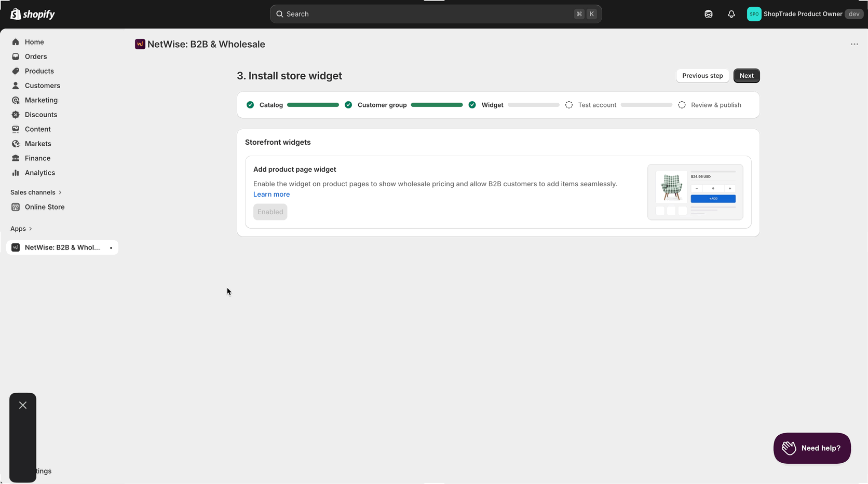
Task: Click the Online Store icon
Action: tap(16, 207)
